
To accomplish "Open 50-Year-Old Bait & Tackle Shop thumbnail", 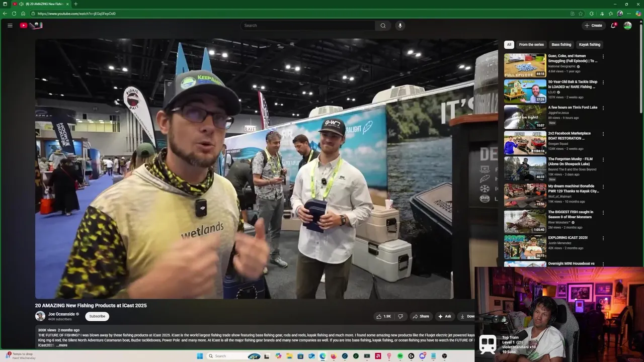I will 525,90.
